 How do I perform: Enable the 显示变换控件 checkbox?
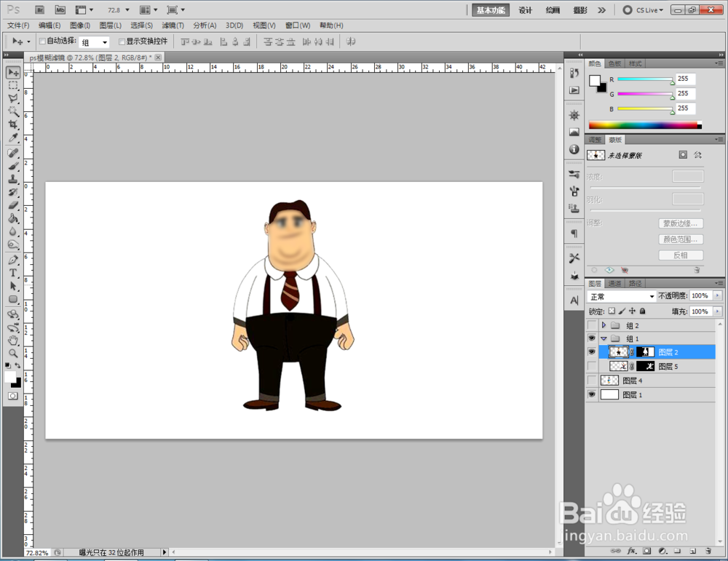coord(122,41)
